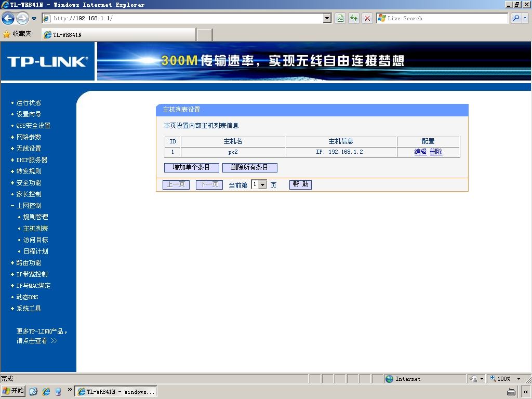Viewport: 532px width, 399px height.
Task: Expand the IP带宽控制 menu
Action: (32, 274)
